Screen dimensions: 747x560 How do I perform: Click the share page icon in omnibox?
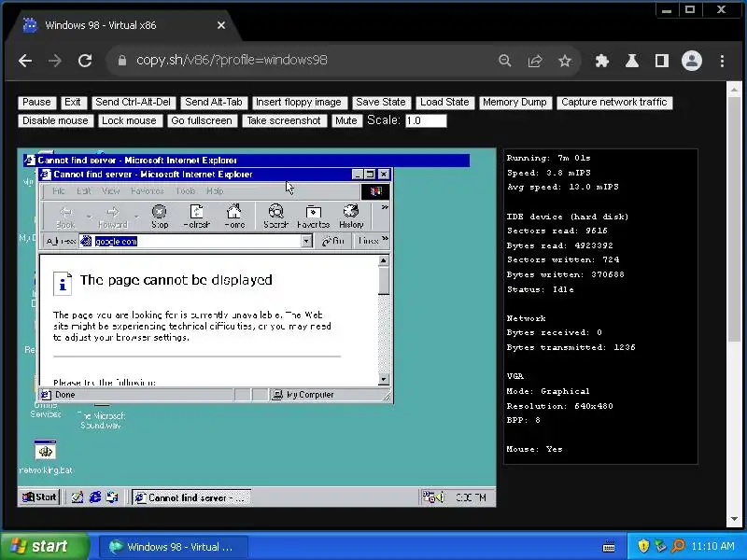535,61
